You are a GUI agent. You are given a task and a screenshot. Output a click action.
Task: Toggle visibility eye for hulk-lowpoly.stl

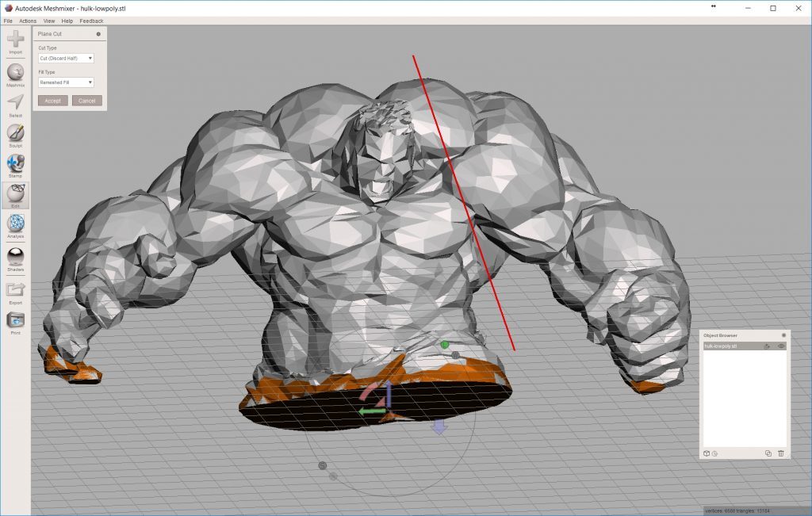[781, 346]
